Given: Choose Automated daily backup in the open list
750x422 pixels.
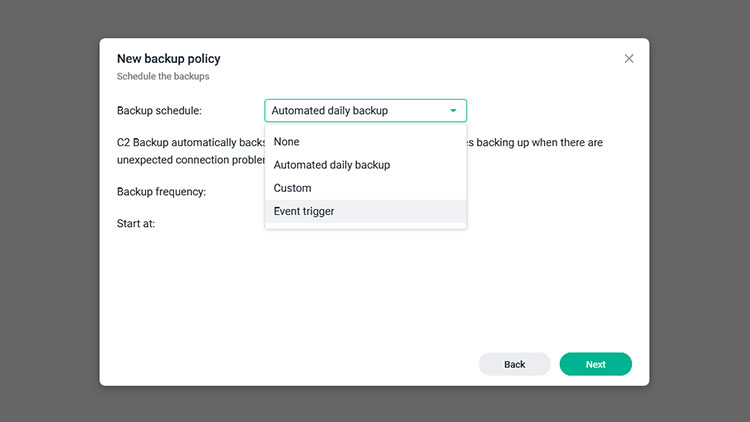Looking at the screenshot, I should (332, 165).
